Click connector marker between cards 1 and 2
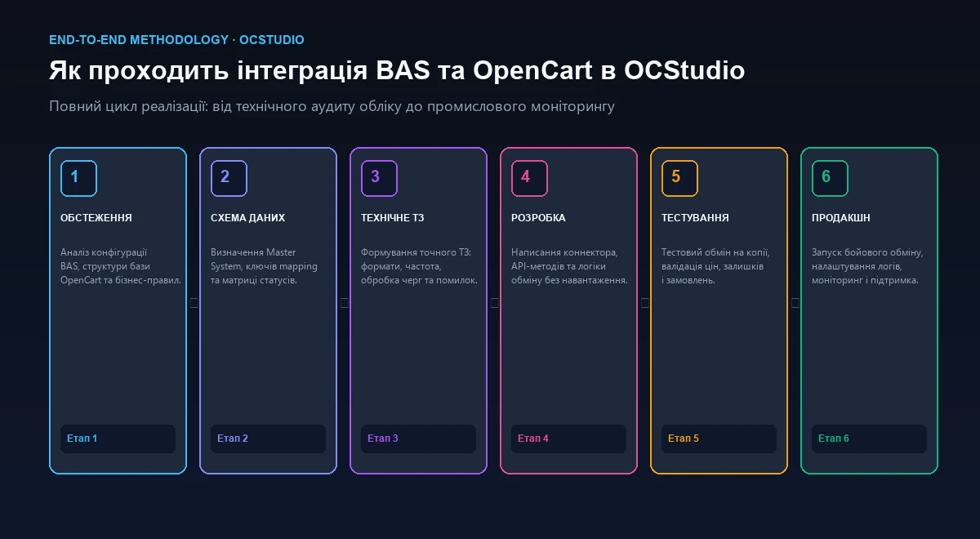 point(194,303)
